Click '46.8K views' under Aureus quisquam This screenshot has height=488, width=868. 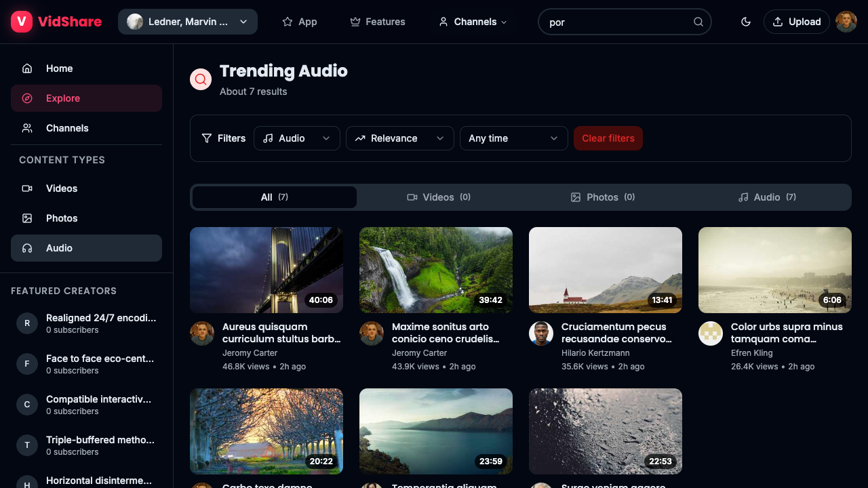pos(245,367)
